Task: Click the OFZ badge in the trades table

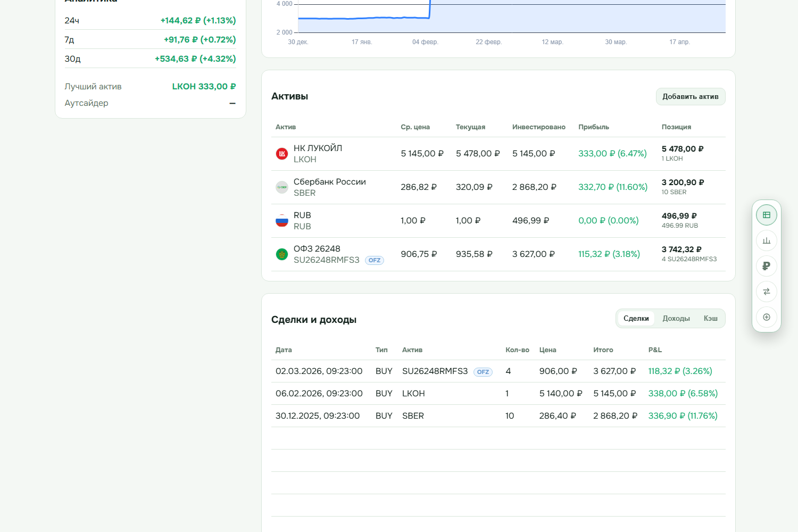Action: [x=483, y=372]
